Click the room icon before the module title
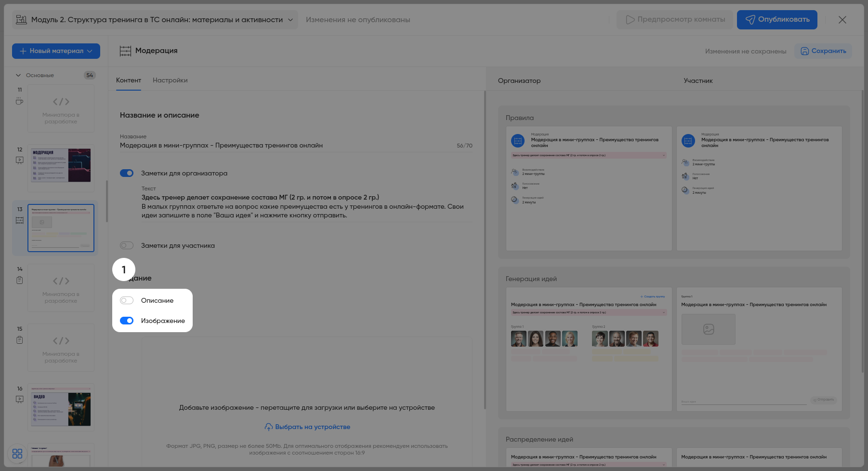868x471 pixels. click(x=21, y=20)
